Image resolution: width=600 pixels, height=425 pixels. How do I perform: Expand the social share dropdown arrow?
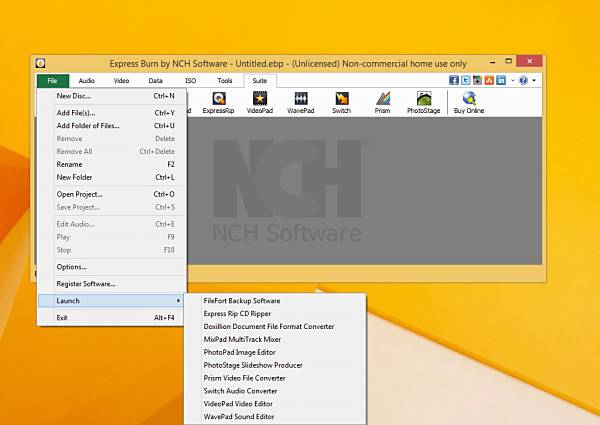[512, 81]
